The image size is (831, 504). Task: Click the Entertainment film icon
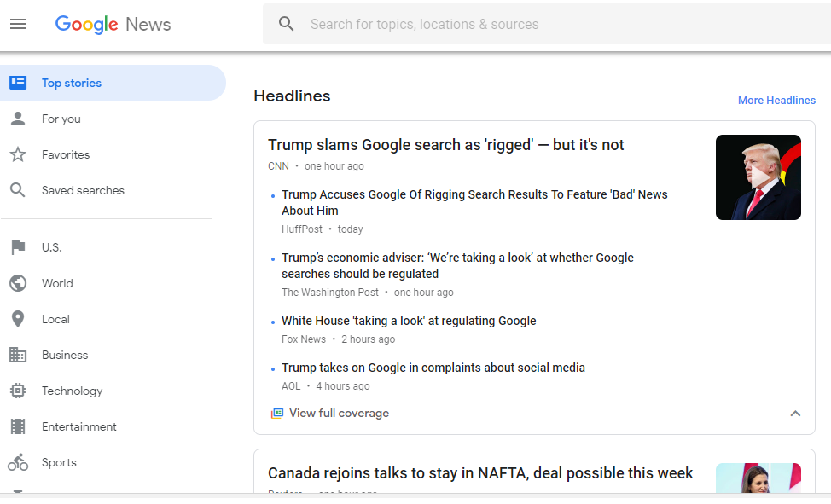click(x=18, y=426)
